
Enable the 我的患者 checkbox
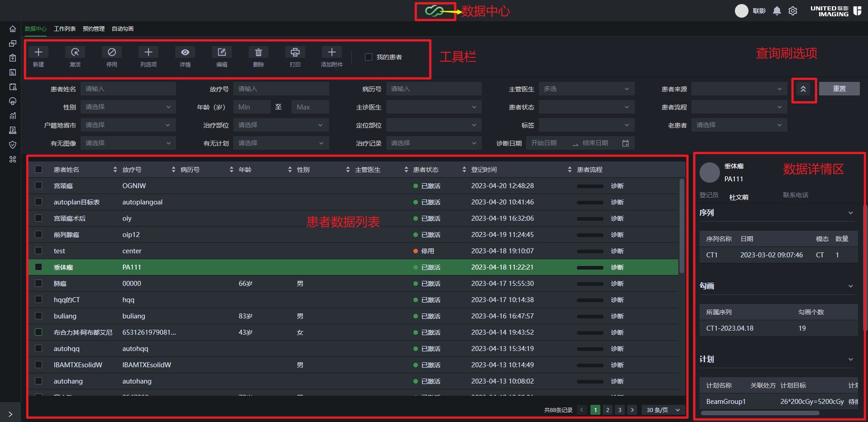click(x=369, y=57)
